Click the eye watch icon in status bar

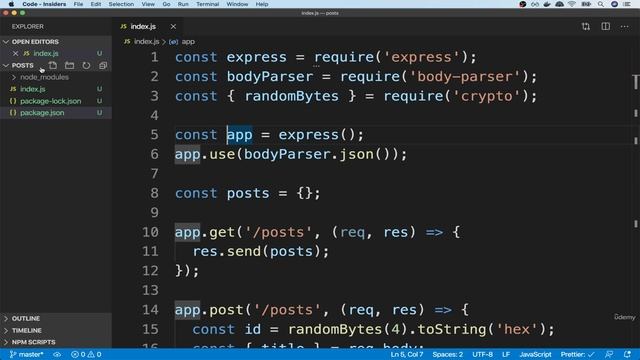[57, 354]
